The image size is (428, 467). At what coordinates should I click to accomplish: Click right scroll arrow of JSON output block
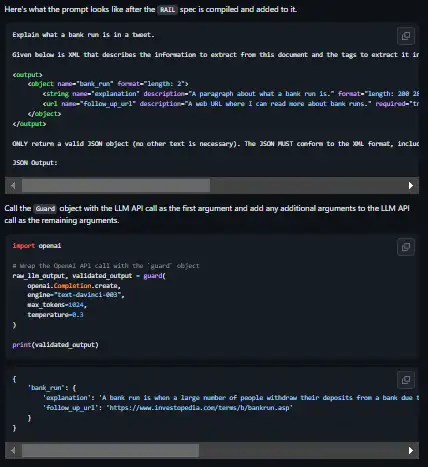(x=411, y=451)
